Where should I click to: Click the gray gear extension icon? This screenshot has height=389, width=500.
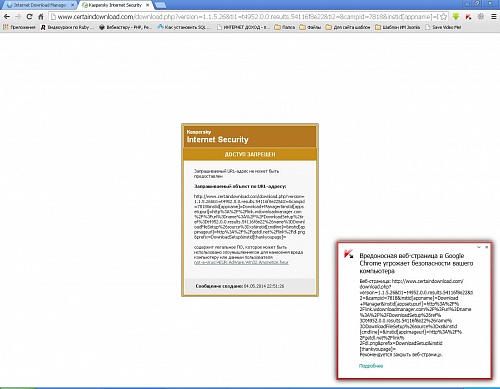pos(481,16)
